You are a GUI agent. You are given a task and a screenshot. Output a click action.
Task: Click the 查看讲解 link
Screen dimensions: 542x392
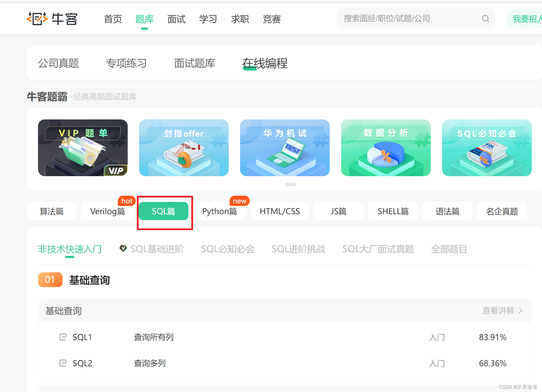[x=498, y=311]
